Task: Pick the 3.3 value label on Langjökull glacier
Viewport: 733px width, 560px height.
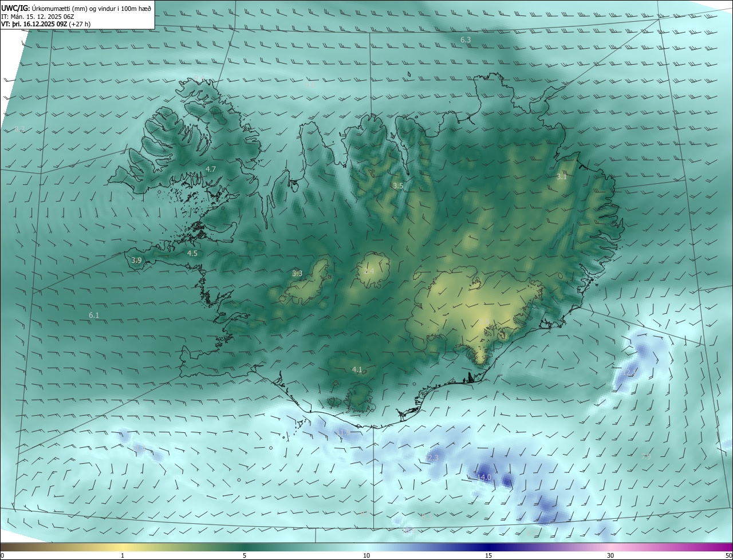Action: tap(297, 273)
